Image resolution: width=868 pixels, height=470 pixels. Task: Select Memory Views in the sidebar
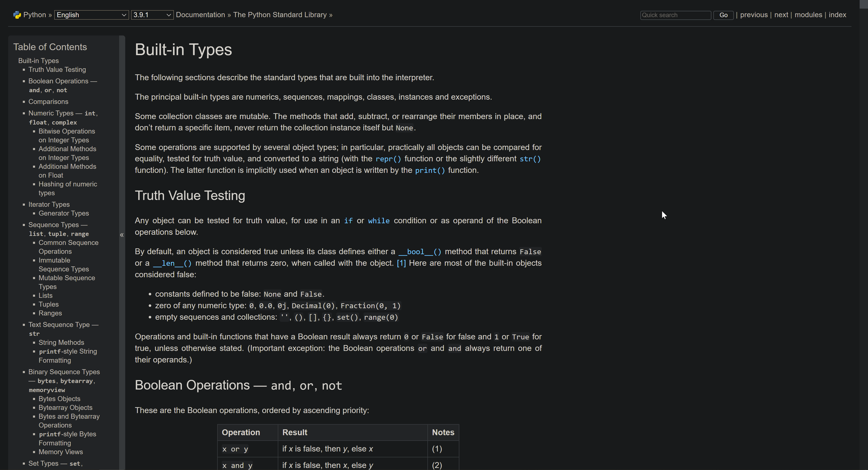pyautogui.click(x=60, y=452)
